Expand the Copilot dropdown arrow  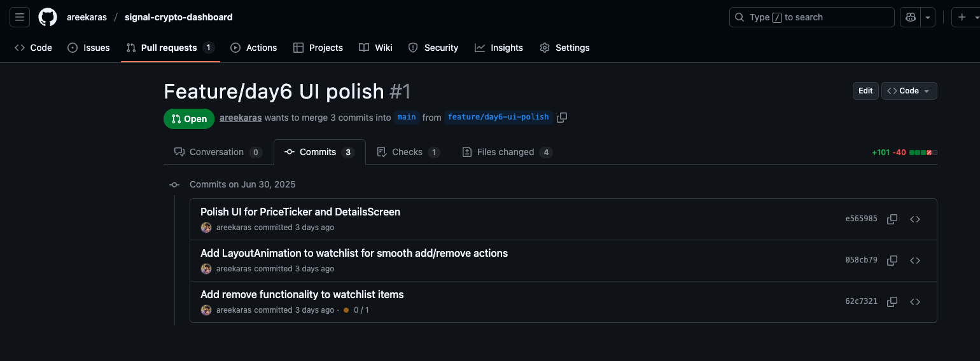[x=928, y=17]
